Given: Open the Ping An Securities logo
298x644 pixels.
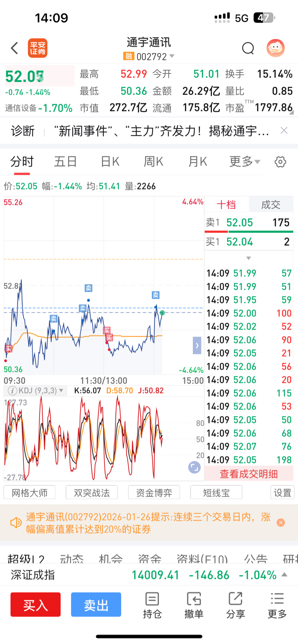Looking at the screenshot, I should (37, 48).
